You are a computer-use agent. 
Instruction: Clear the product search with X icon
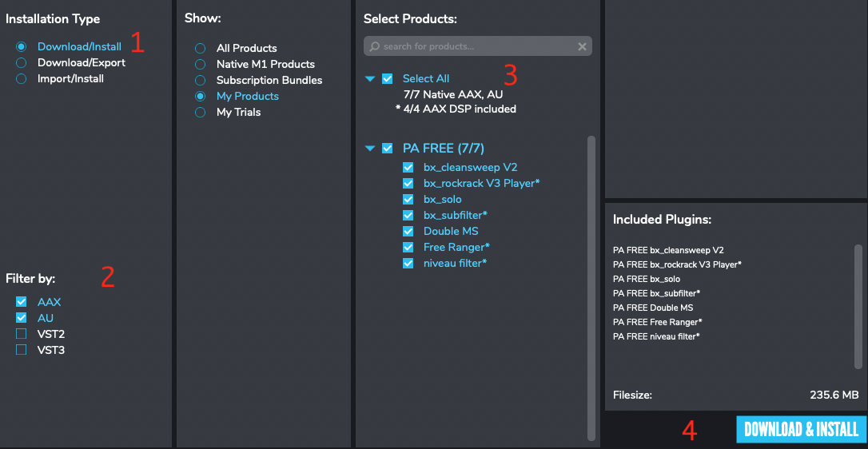click(583, 46)
